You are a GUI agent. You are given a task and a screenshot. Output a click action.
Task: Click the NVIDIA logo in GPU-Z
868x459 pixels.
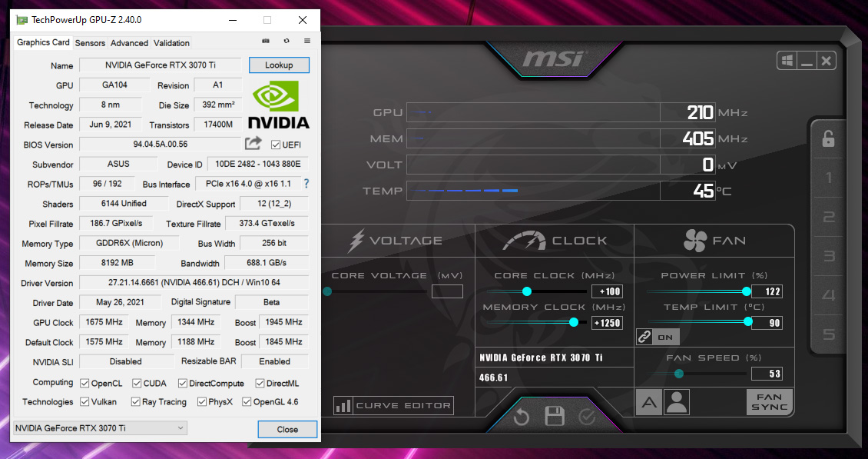pyautogui.click(x=278, y=105)
